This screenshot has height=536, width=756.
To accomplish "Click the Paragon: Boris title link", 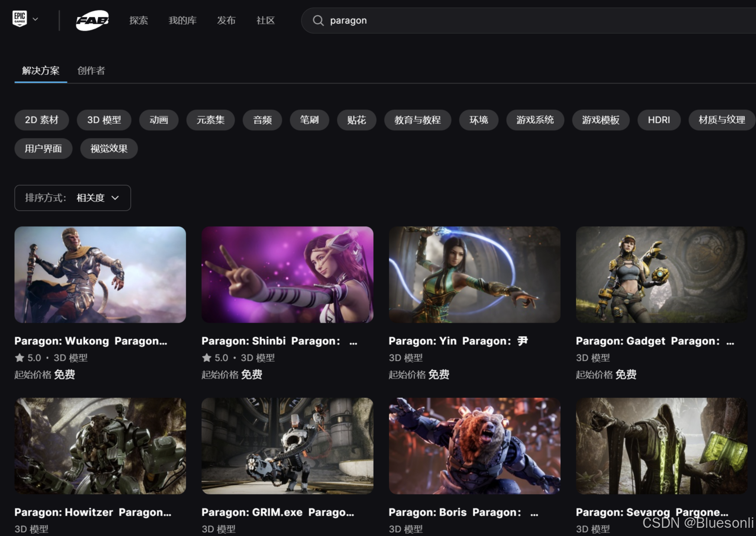I will (x=464, y=512).
